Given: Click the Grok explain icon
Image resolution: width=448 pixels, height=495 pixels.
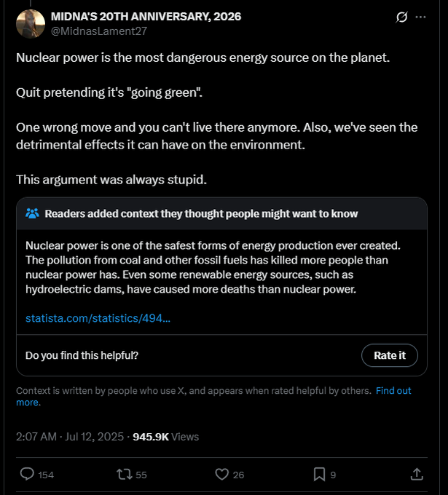Looking at the screenshot, I should (x=401, y=17).
